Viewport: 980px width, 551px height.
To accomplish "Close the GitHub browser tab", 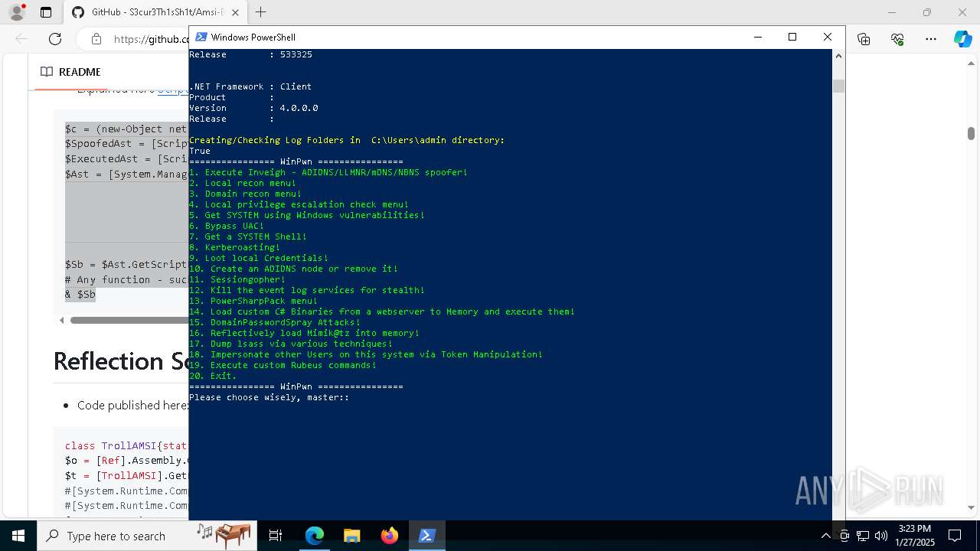I will (235, 12).
